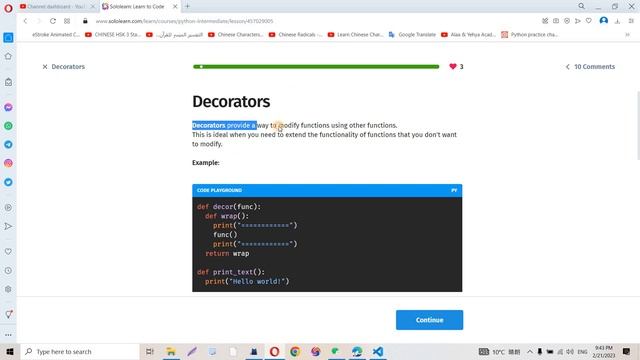Open the sidebar player icon

pyautogui.click(x=8, y=207)
